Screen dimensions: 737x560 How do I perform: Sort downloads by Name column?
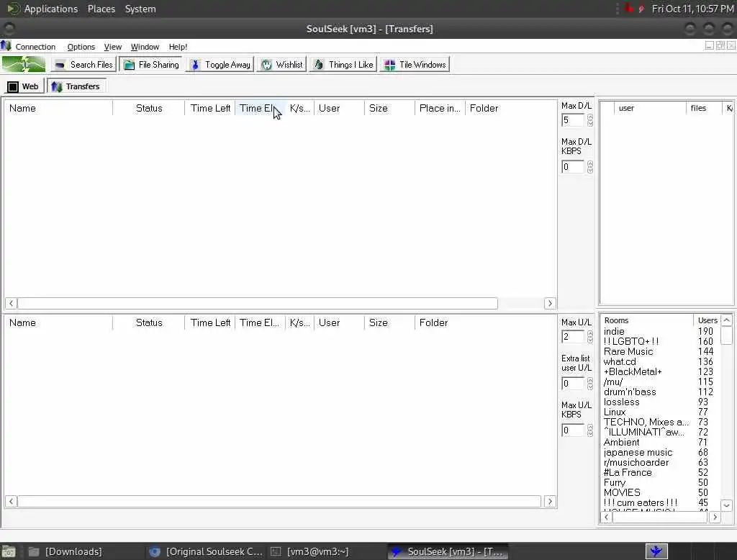59,108
